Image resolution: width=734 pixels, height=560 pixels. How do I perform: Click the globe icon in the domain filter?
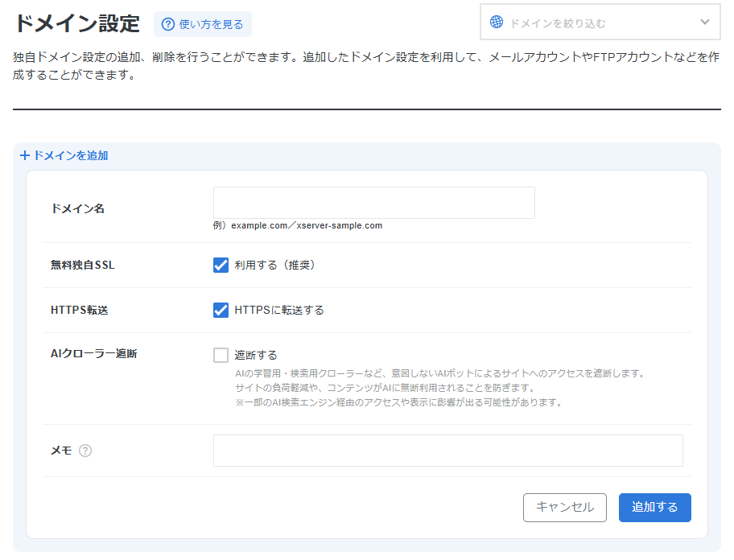tap(497, 23)
